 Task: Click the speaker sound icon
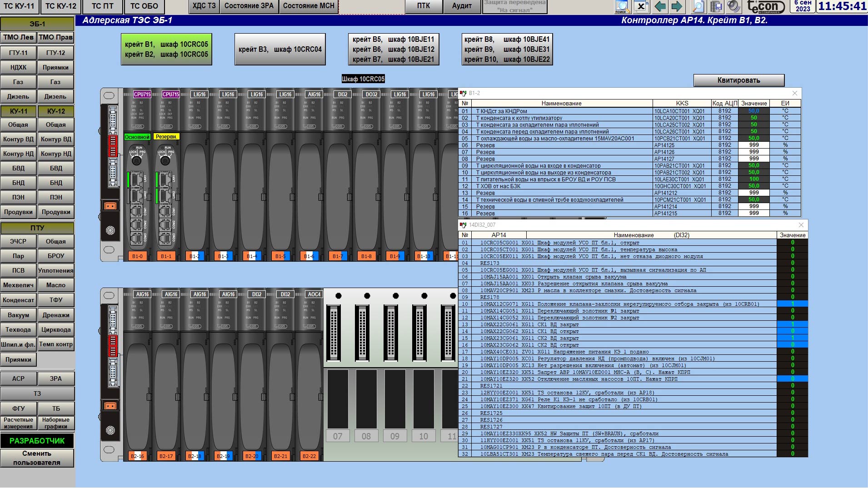(x=733, y=6)
